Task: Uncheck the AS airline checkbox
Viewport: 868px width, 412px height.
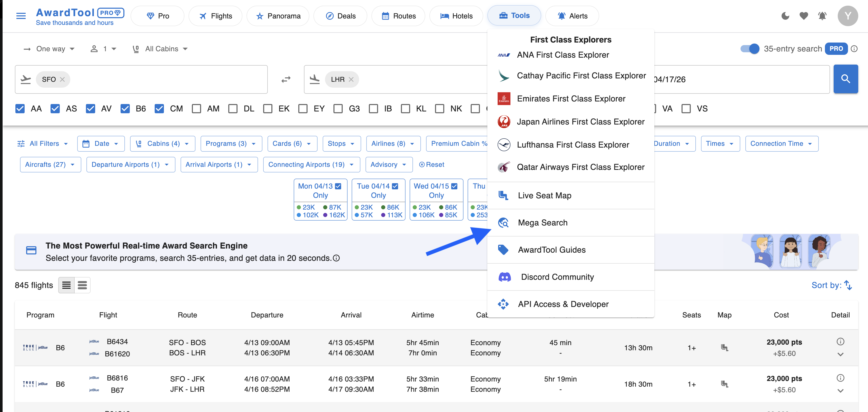Action: 55,109
